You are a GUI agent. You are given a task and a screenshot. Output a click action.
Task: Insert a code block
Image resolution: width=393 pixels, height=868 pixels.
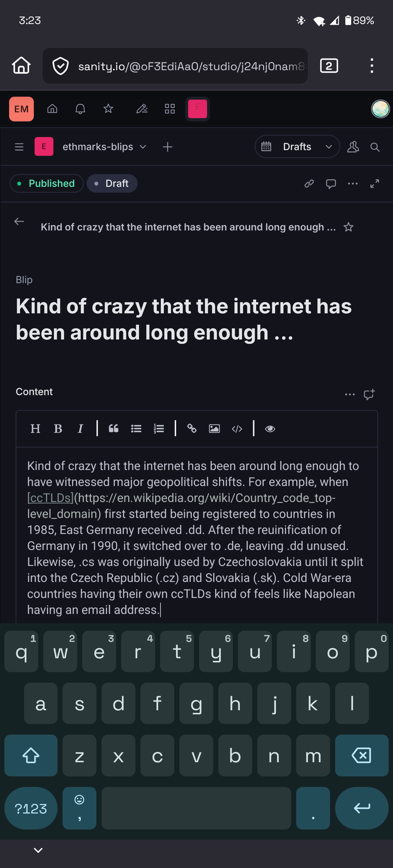click(237, 429)
